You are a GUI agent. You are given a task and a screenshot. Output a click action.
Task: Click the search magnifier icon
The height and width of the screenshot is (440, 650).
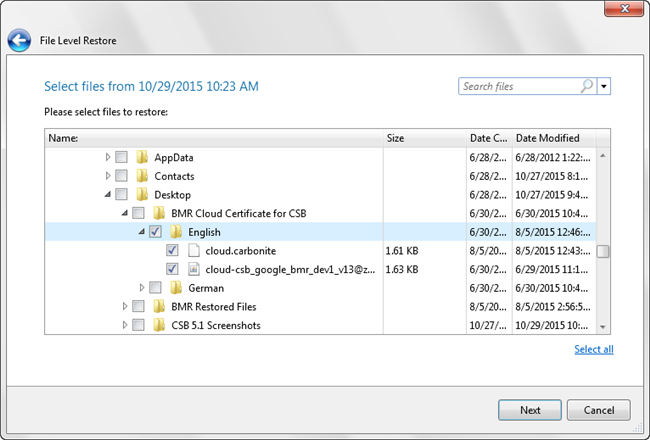tap(586, 87)
